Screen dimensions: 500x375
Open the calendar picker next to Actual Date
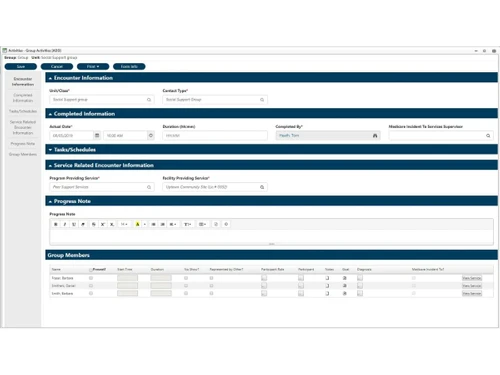(97, 135)
